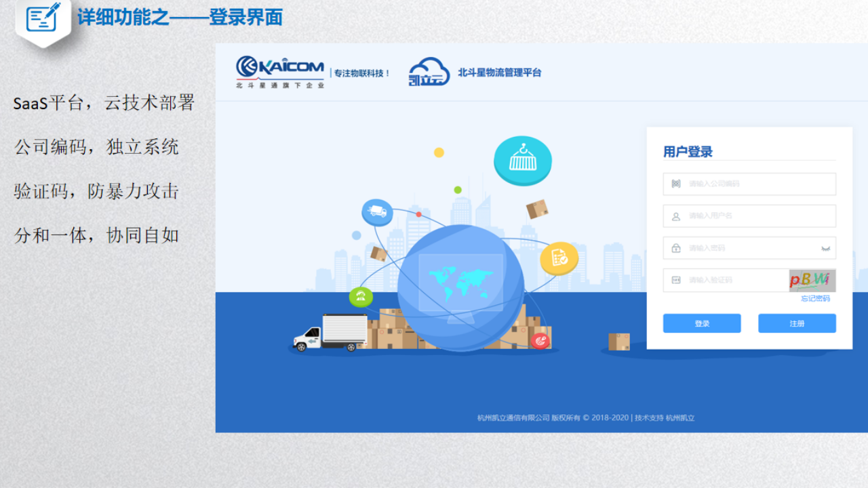Screen dimensions: 868x488
Task: Click the company code field icon
Action: click(675, 184)
